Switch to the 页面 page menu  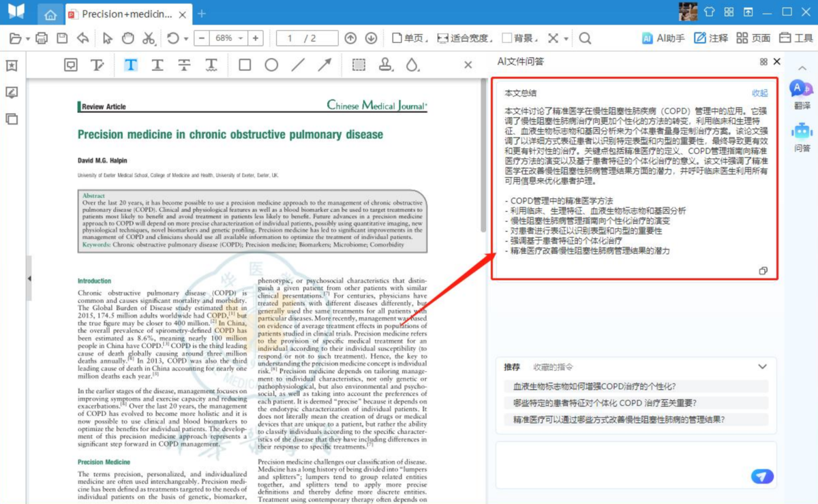click(753, 38)
